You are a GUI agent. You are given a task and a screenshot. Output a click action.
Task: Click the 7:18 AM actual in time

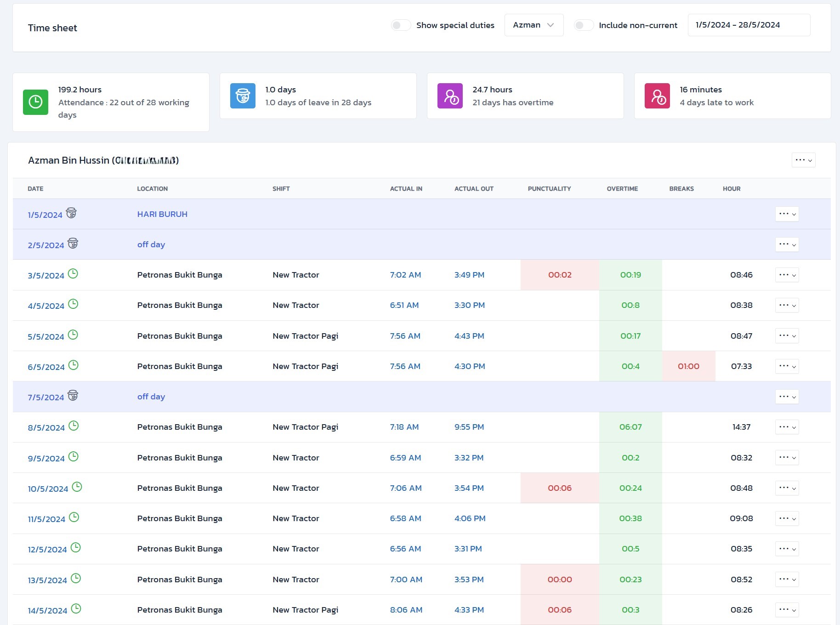click(404, 427)
